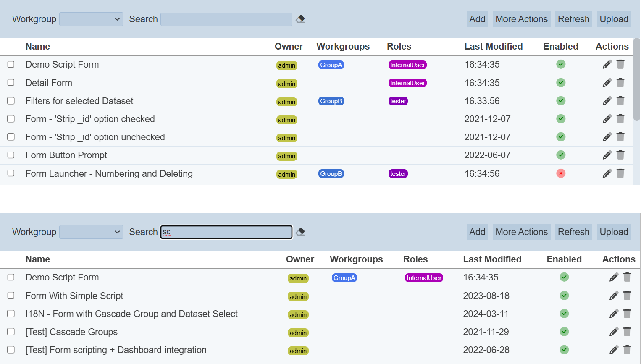The width and height of the screenshot is (641, 364).
Task: Expand Workgroup dropdown next to 'sc' search
Action: [91, 232]
